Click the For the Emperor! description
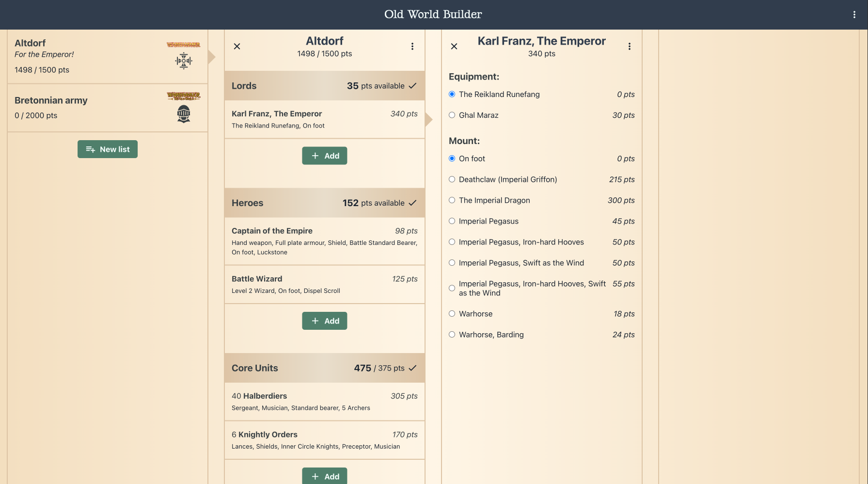868x484 pixels. coord(44,54)
